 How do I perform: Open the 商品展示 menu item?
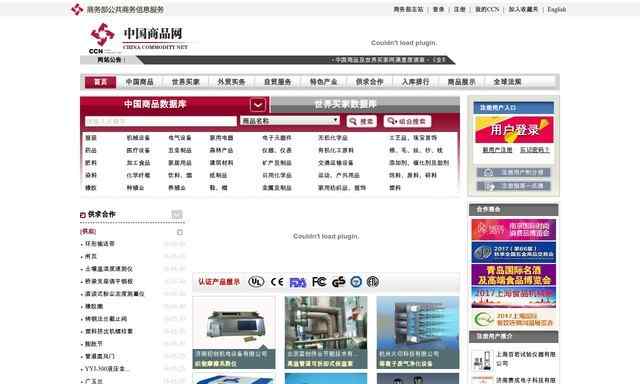(462, 82)
